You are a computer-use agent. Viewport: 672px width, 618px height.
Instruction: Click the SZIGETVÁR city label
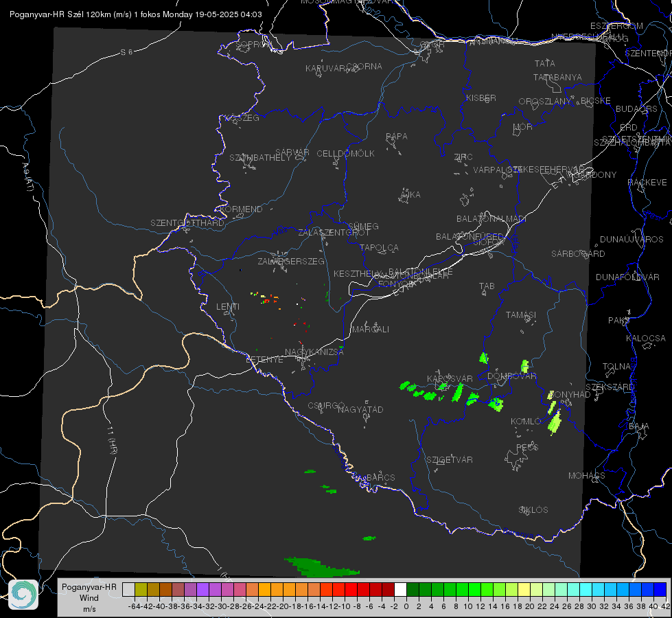tap(450, 460)
